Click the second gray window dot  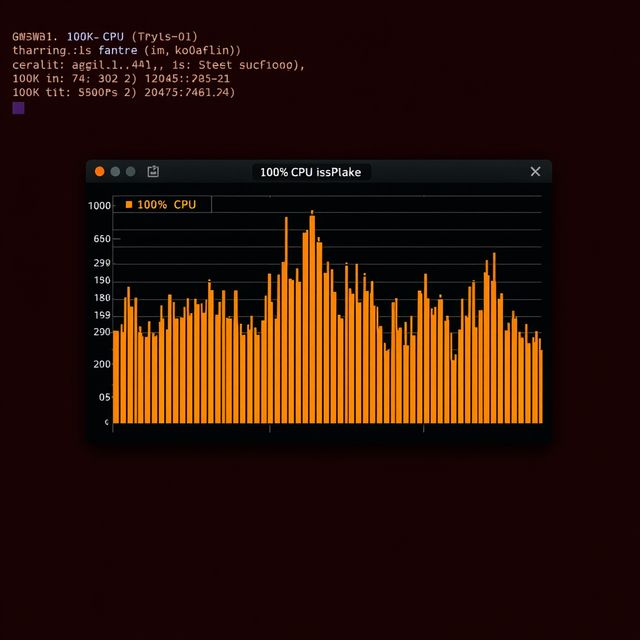[x=131, y=171]
